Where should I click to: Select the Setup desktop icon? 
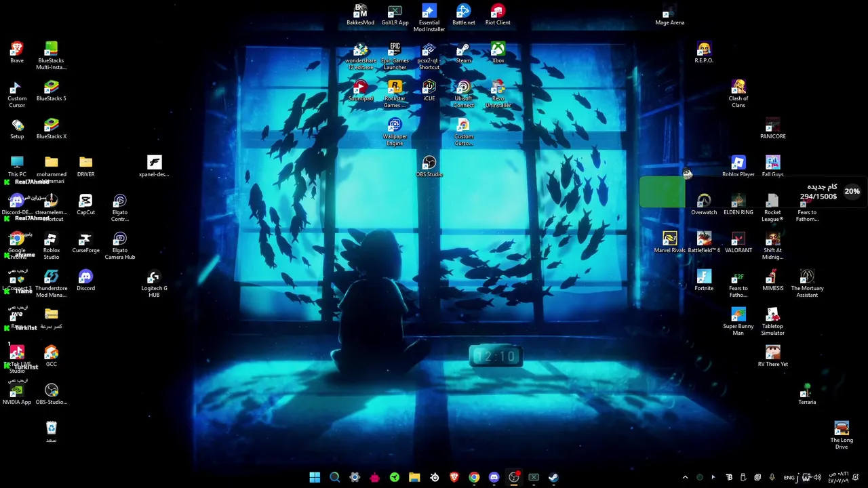pyautogui.click(x=17, y=129)
